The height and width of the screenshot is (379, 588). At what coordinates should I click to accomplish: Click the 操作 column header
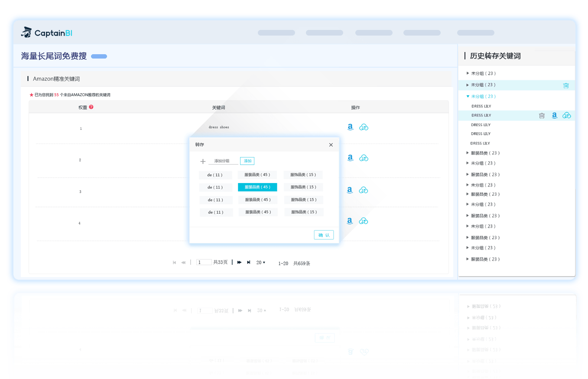[x=355, y=107]
